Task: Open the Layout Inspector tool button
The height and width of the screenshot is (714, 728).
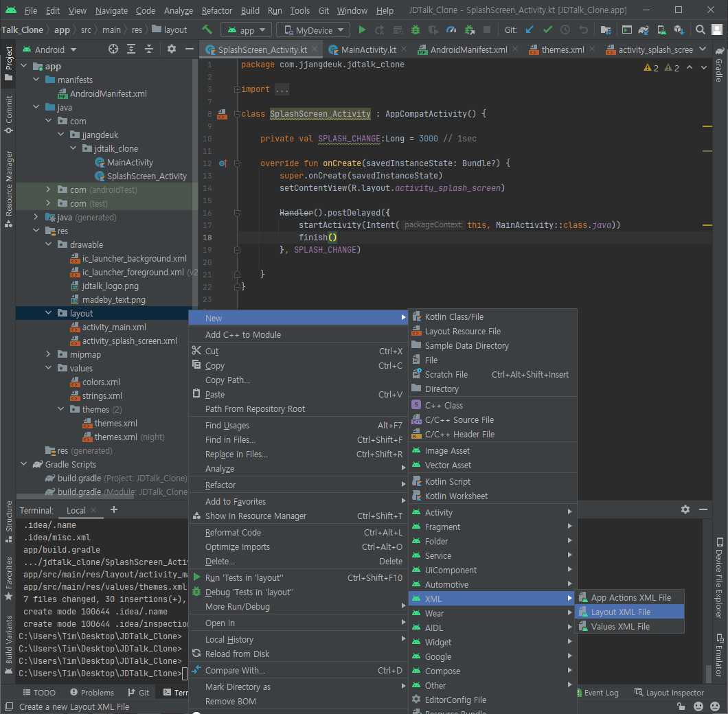Action: click(669, 692)
